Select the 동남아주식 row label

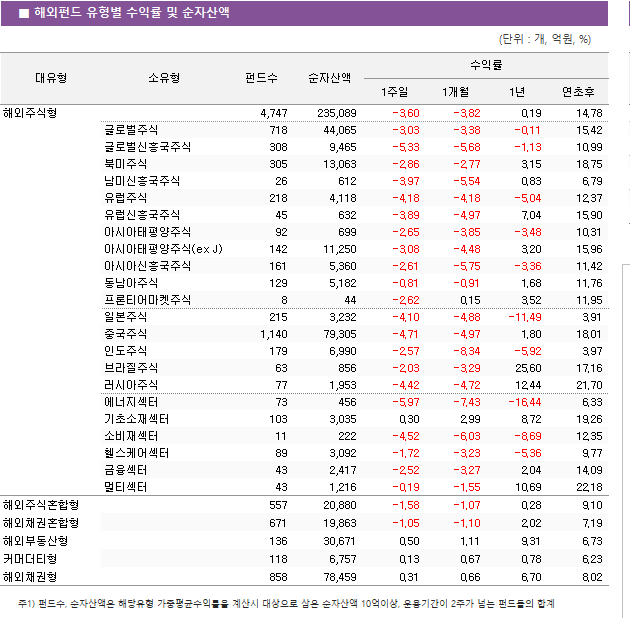point(131,283)
